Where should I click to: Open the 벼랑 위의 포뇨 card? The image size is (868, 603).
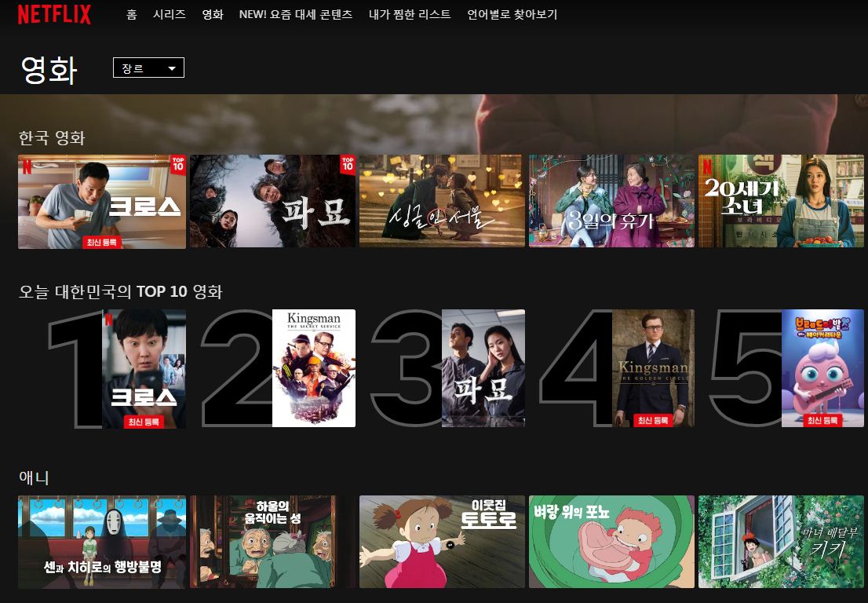(x=611, y=542)
